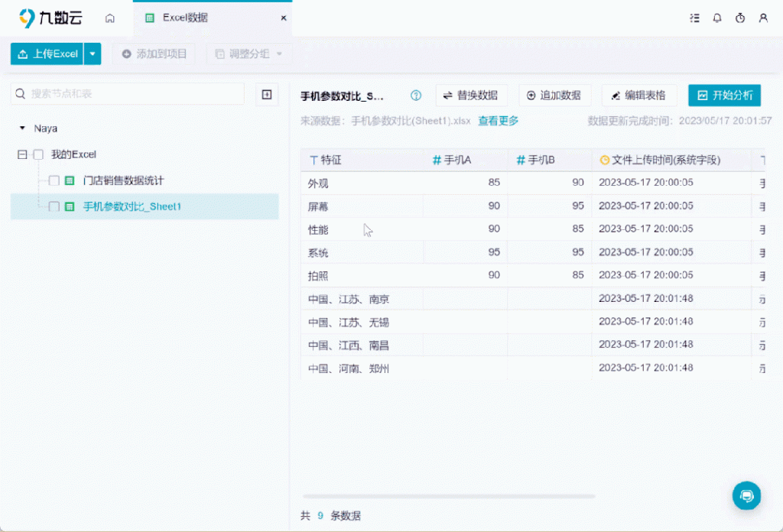The width and height of the screenshot is (783, 532).
Task: Click the home icon in top bar
Action: (x=110, y=18)
